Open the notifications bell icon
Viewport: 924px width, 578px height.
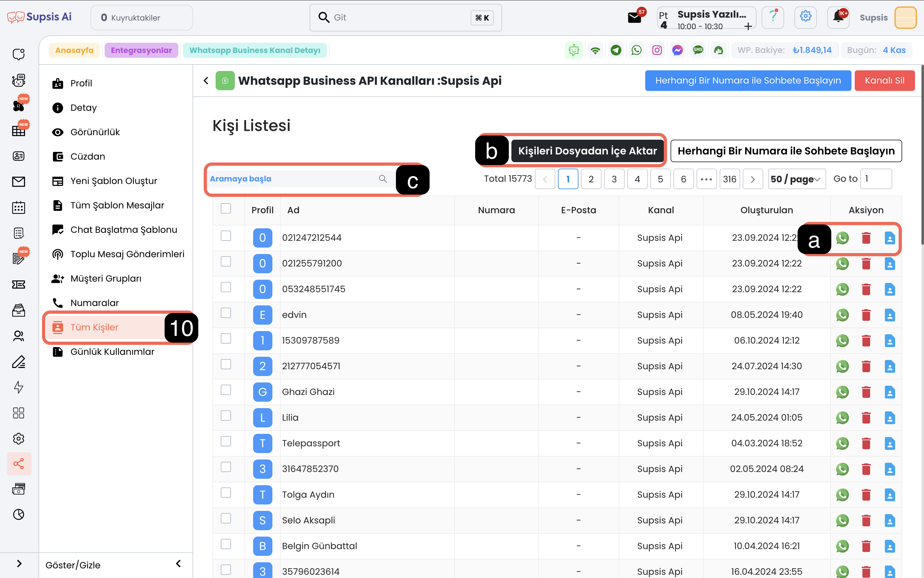click(x=838, y=18)
